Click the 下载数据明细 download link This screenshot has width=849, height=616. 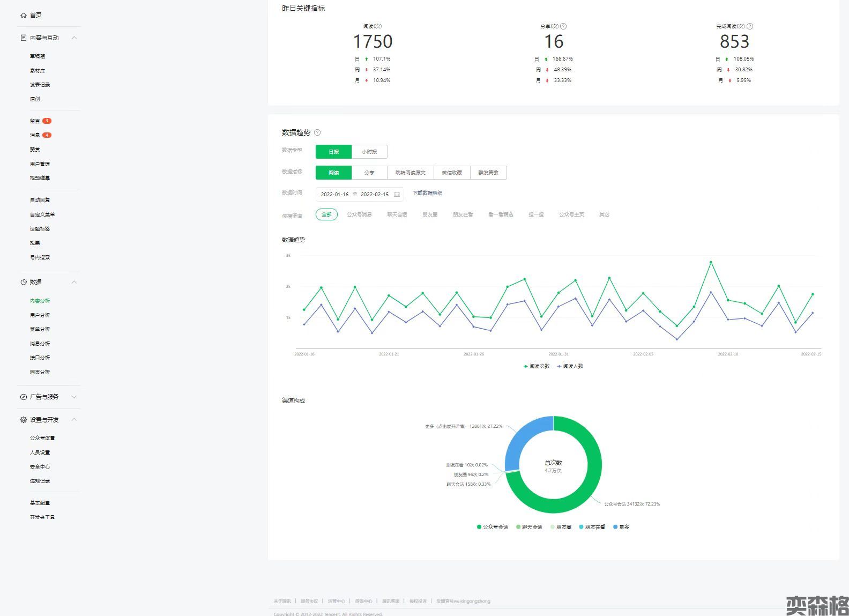pos(427,193)
